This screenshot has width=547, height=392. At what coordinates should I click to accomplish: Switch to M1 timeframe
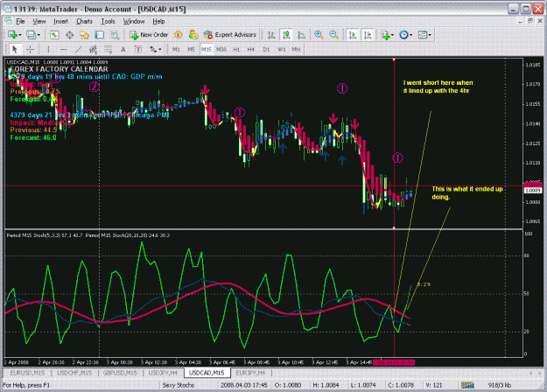(176, 49)
